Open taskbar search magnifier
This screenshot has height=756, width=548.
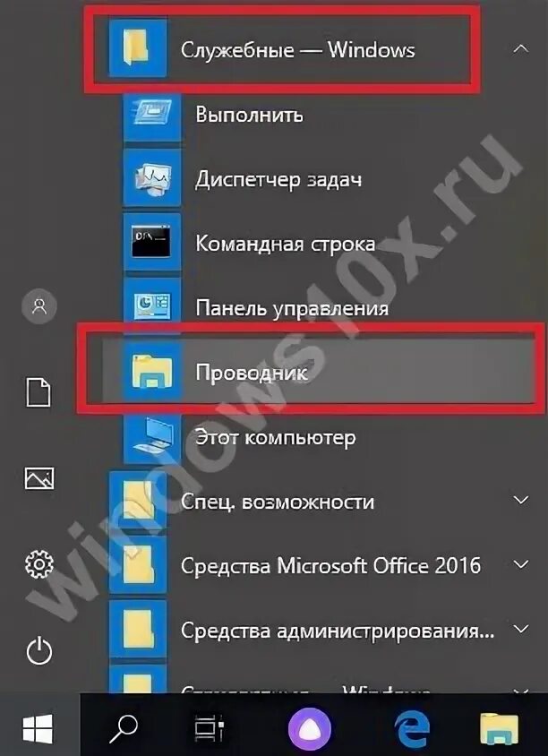(123, 728)
